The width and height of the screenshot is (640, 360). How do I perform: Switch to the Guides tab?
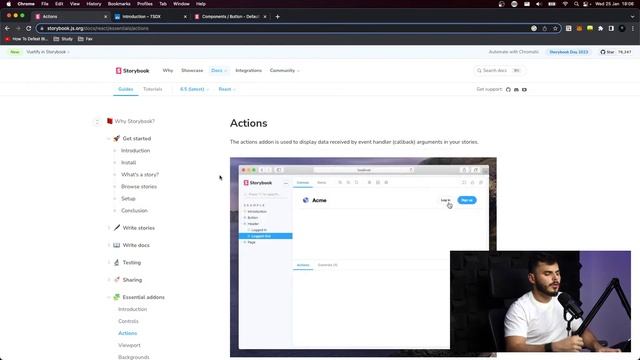click(126, 89)
